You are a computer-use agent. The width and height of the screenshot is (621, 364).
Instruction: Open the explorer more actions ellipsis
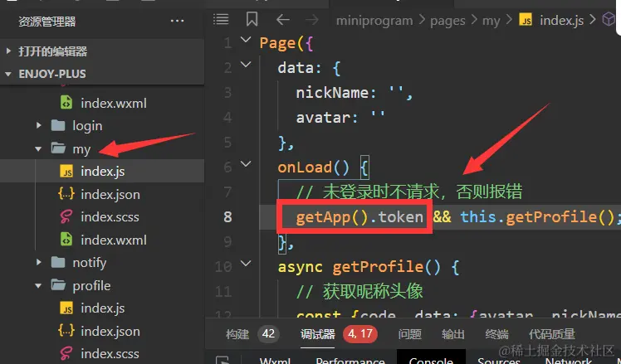177,21
